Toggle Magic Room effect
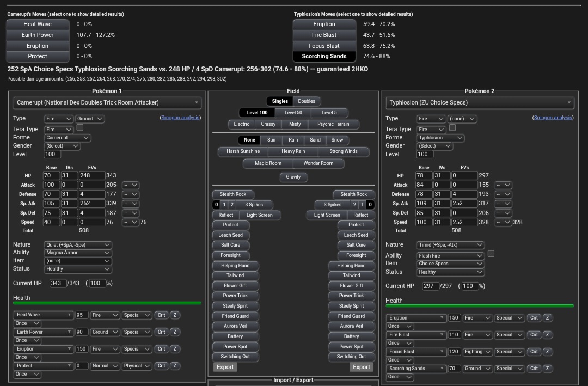This screenshot has height=386, width=588. tap(268, 163)
